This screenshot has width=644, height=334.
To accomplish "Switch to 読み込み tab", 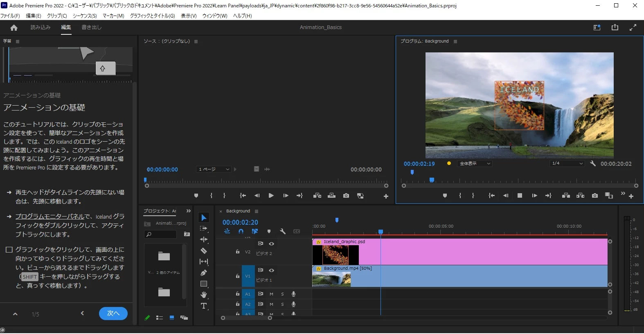I will tap(41, 27).
